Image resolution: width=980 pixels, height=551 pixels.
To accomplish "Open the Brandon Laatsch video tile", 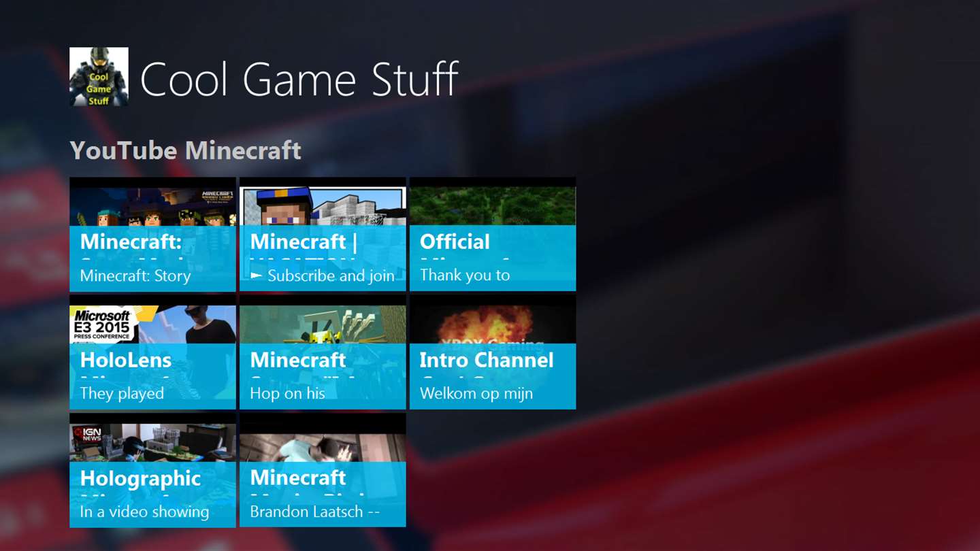I will tap(323, 470).
